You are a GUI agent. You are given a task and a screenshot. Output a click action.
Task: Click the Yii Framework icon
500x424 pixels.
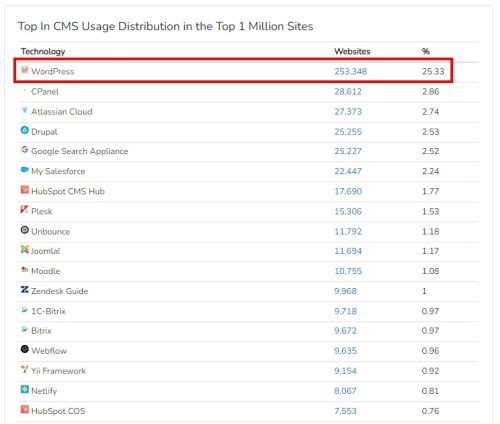(25, 369)
